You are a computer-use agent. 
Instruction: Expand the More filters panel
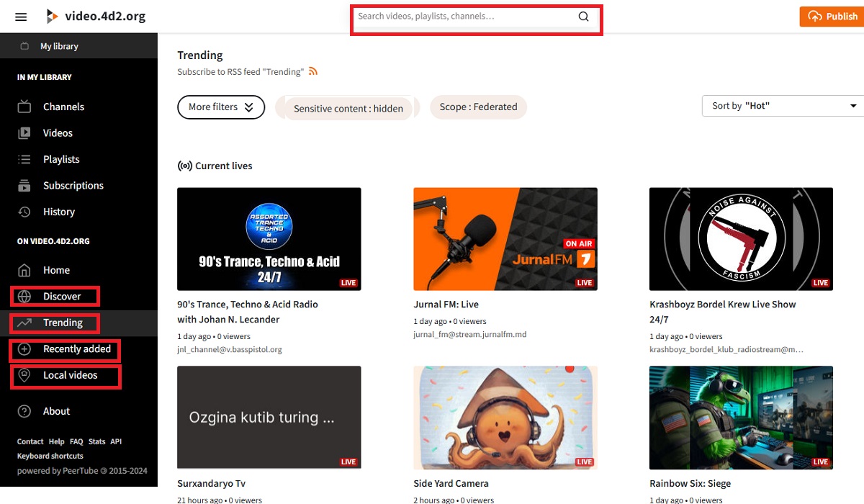pos(220,107)
